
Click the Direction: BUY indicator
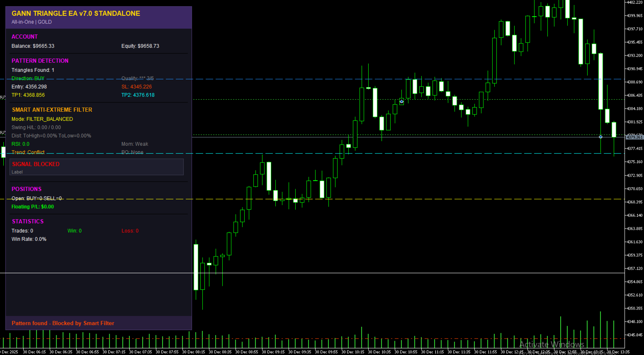[x=27, y=78]
